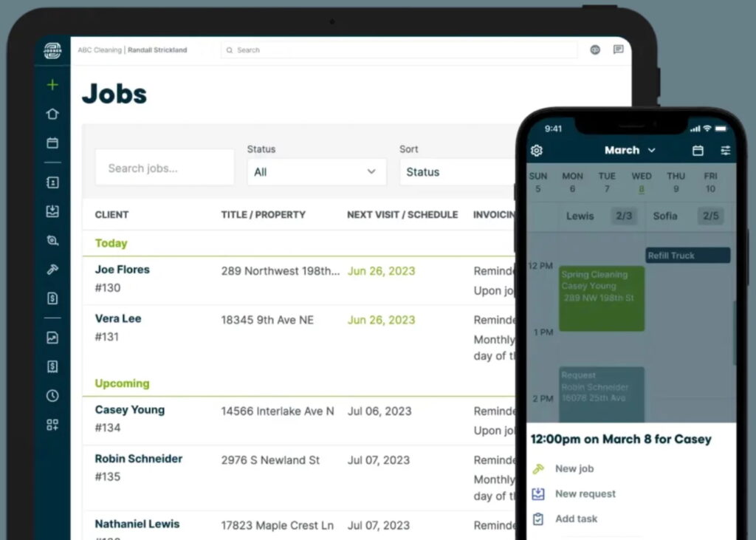This screenshot has height=540, width=756.
Task: Click address 17823 Maple Crest Ln
Action: tap(278, 525)
